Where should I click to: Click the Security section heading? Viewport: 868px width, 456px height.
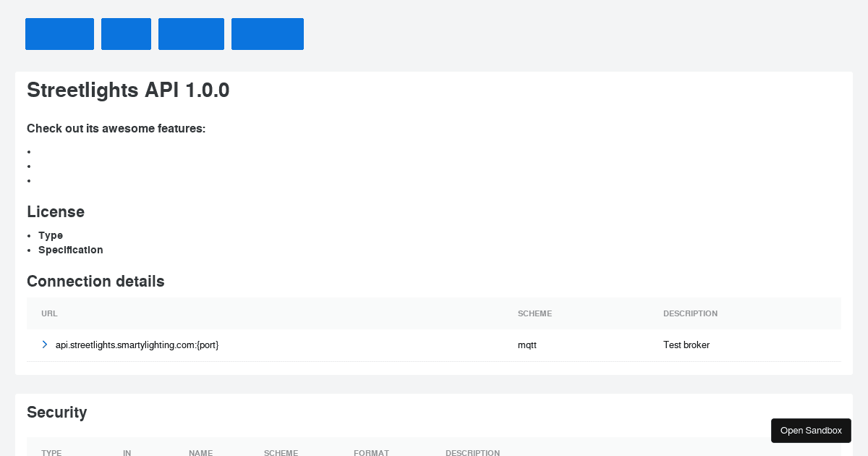(x=56, y=412)
